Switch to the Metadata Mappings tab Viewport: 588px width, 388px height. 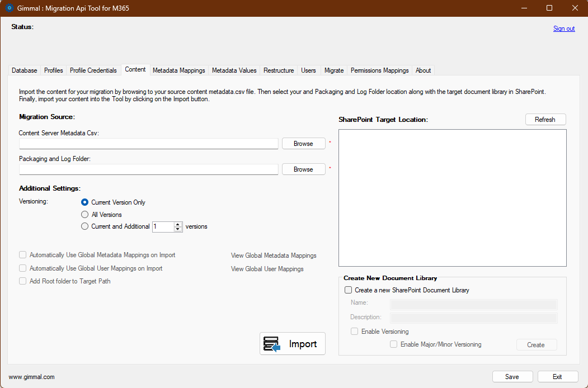(178, 70)
